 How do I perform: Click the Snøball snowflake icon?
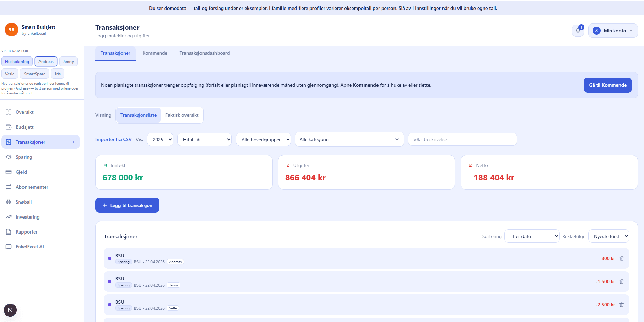click(9, 202)
